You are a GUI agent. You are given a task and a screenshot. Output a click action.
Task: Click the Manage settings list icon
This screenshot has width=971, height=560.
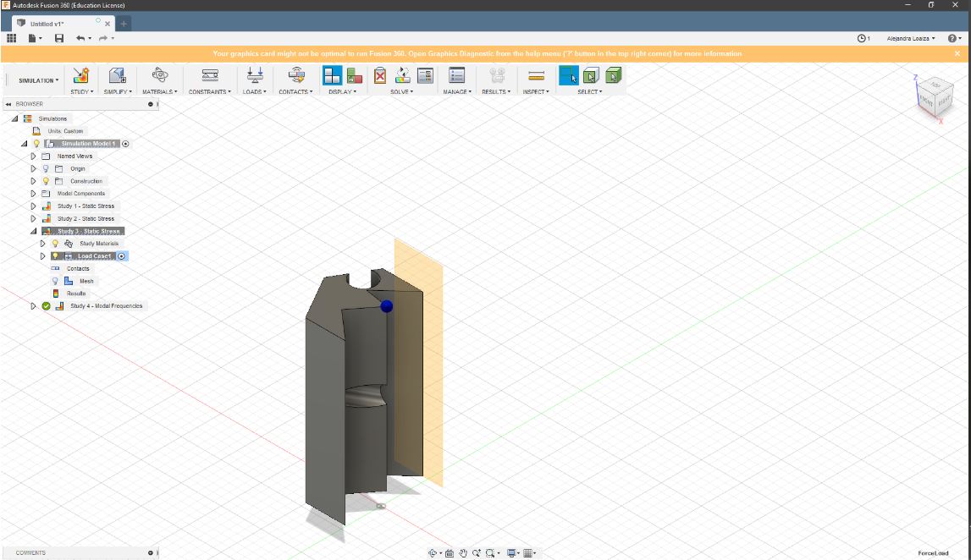pos(456,75)
